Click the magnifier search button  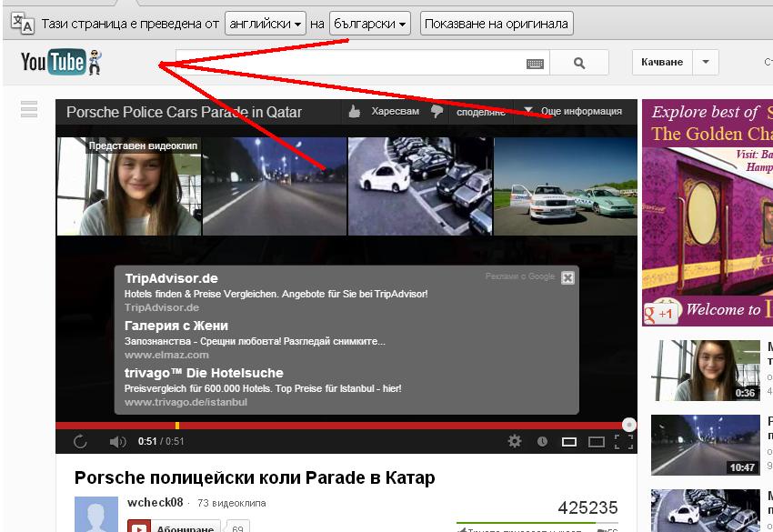click(x=579, y=63)
